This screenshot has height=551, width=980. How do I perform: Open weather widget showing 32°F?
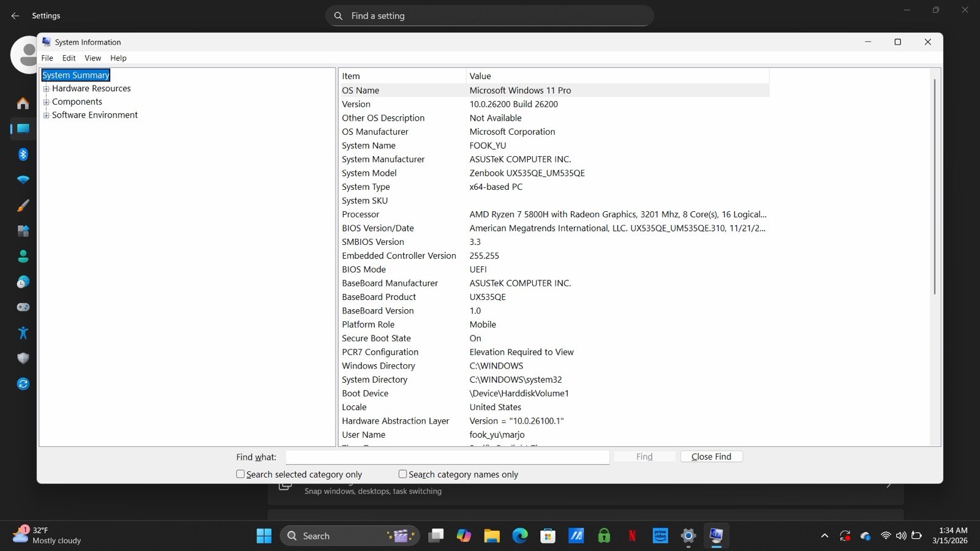click(x=47, y=535)
